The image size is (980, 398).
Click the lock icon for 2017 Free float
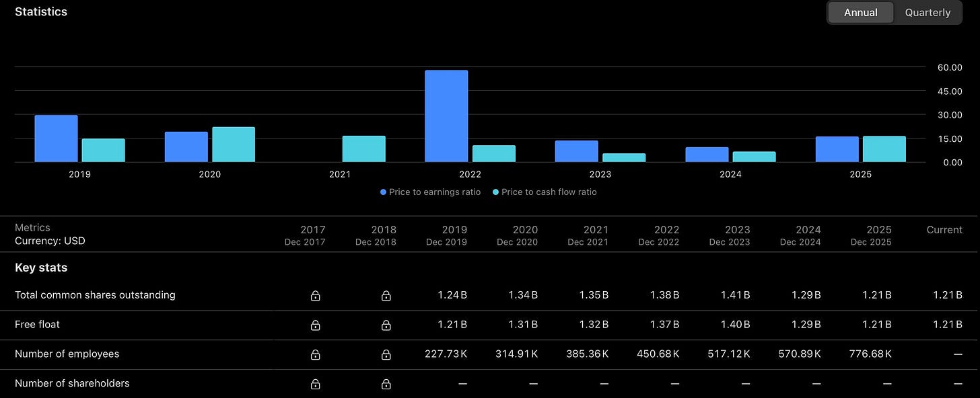point(315,325)
